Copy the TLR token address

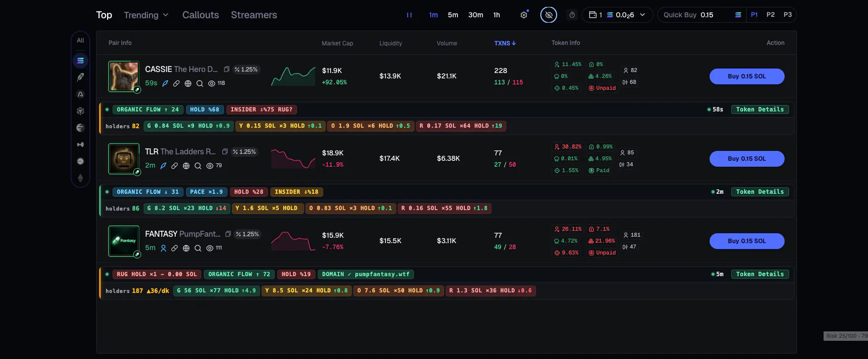tap(225, 152)
